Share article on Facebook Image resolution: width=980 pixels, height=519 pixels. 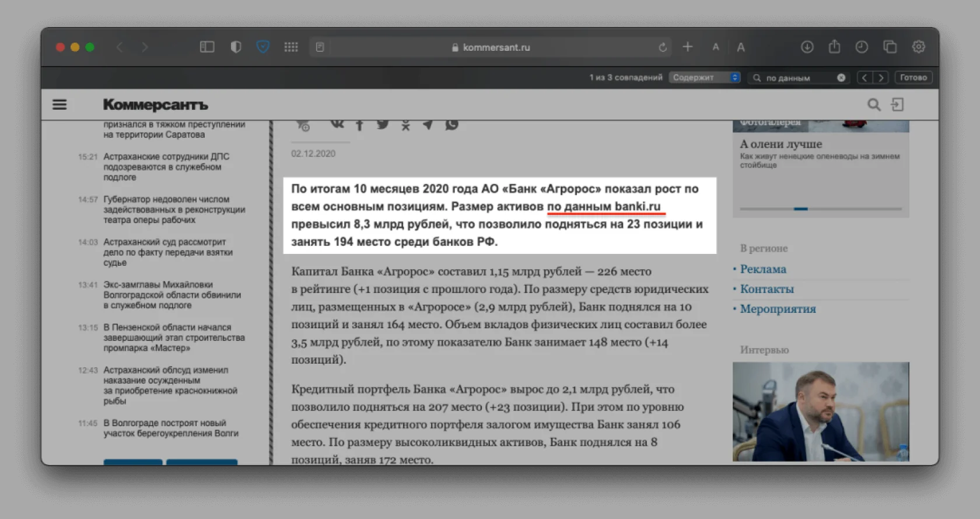point(359,125)
